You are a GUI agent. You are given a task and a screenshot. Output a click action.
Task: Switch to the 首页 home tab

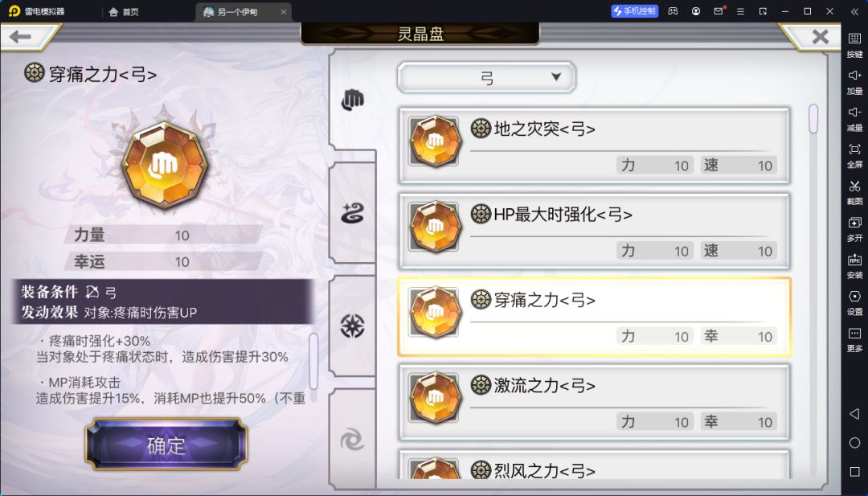pos(124,11)
